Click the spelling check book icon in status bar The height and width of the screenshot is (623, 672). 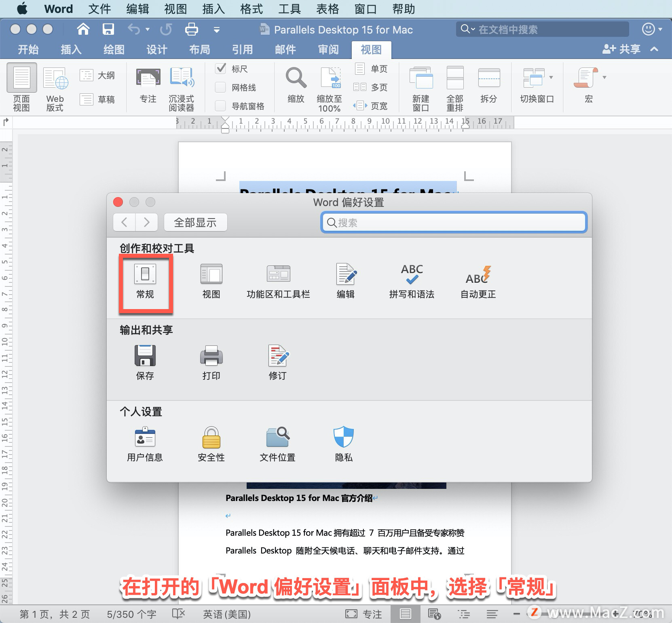coord(178,614)
